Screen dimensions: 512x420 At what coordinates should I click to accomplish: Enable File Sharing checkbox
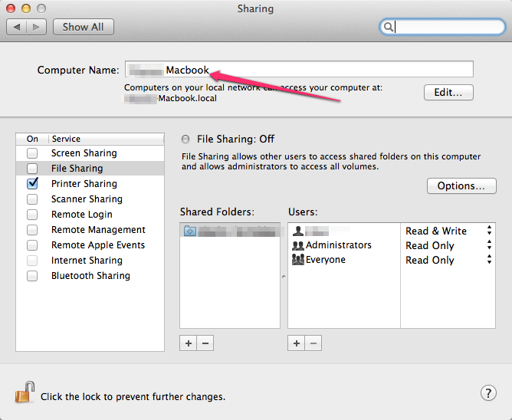(32, 169)
